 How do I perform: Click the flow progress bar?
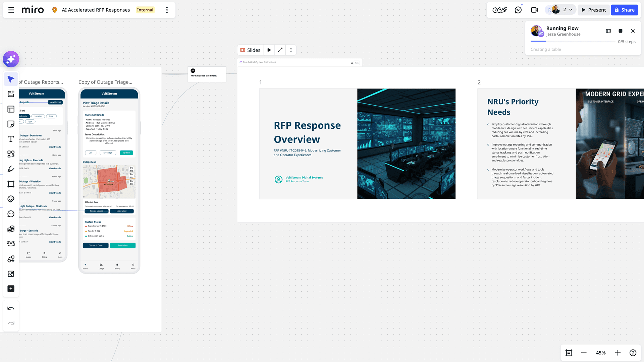(573, 42)
